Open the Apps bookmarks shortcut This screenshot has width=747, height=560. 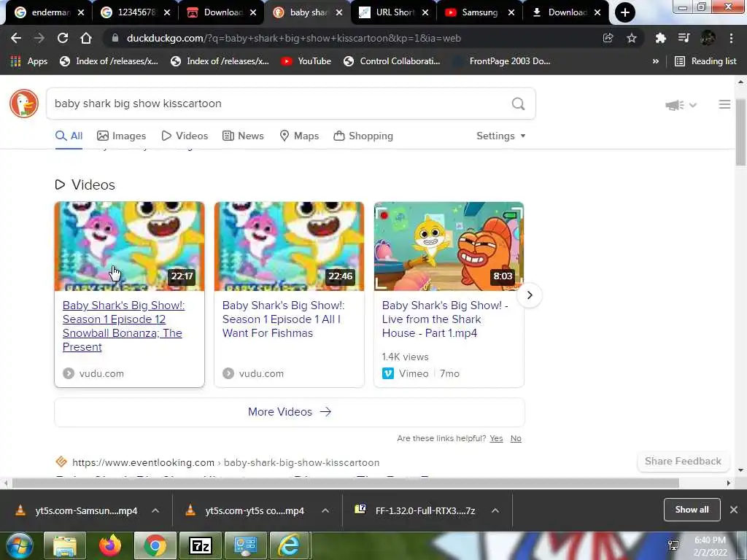tap(29, 61)
